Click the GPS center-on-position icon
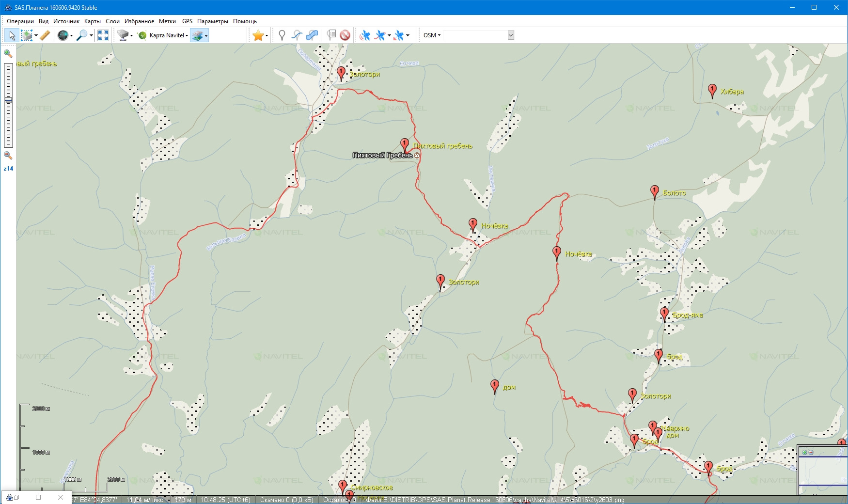 [x=399, y=35]
